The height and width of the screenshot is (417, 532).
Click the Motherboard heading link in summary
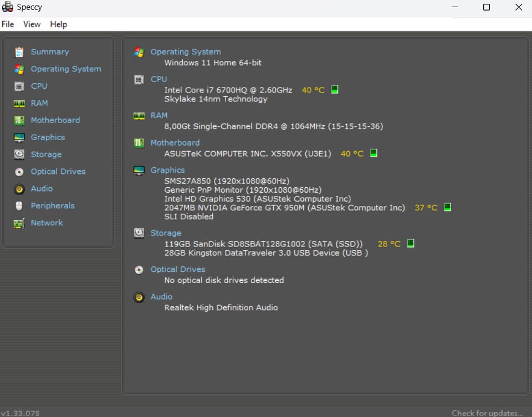pos(175,143)
